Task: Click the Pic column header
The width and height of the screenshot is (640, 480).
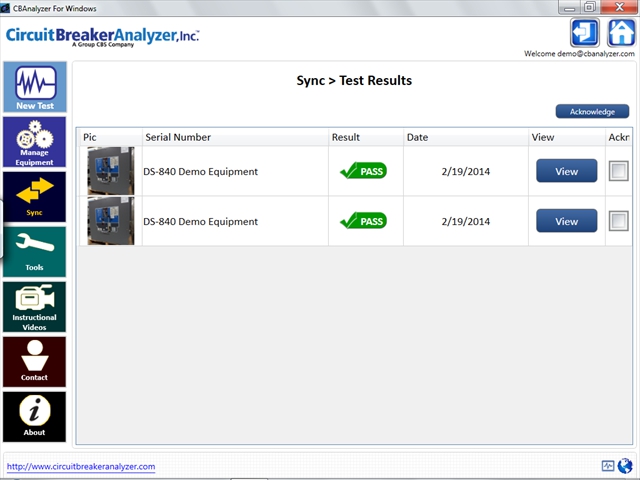Action: click(x=111, y=137)
